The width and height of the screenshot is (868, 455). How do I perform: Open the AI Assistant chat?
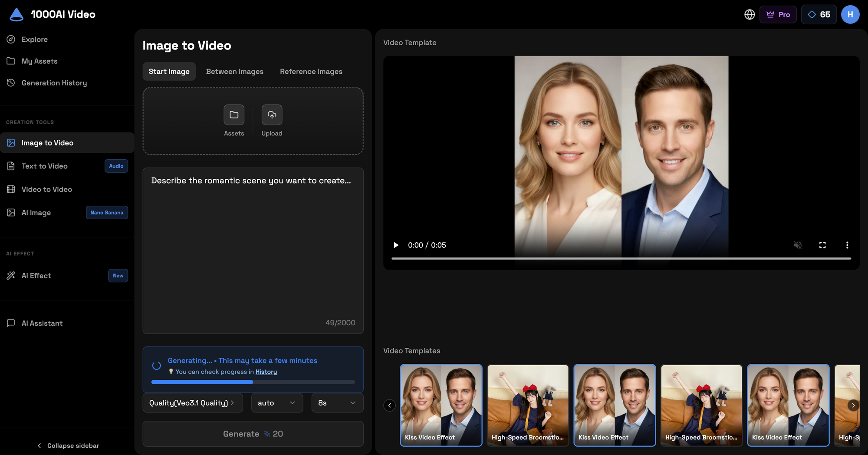[x=41, y=323]
